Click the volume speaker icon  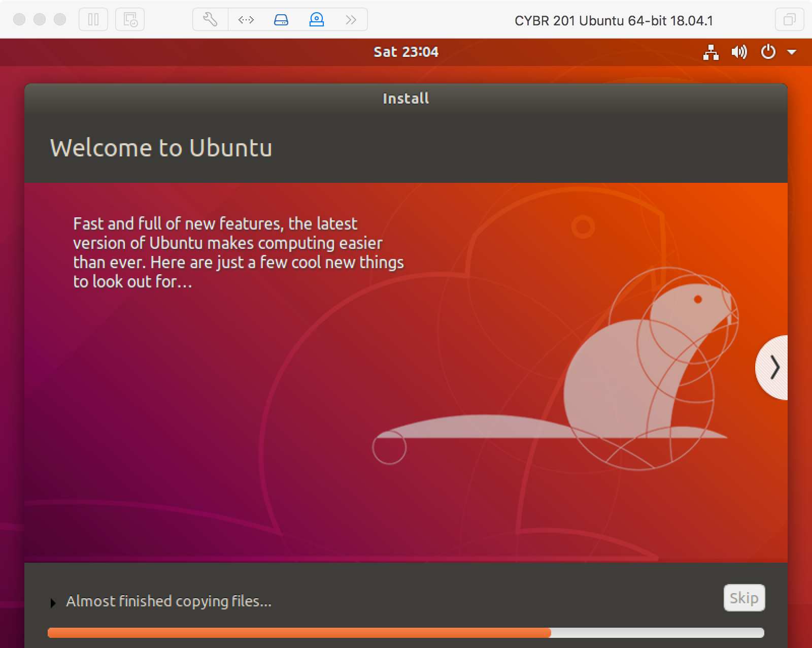[x=739, y=52]
